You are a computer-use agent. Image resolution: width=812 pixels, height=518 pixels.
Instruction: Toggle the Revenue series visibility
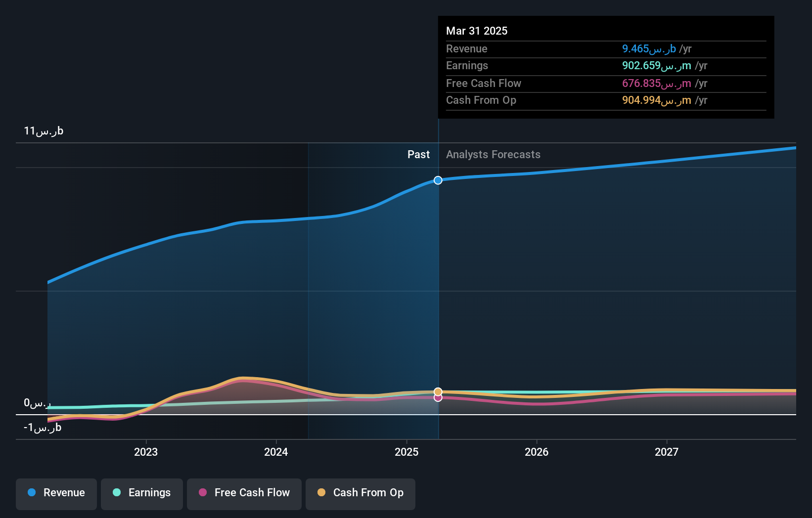pos(56,493)
